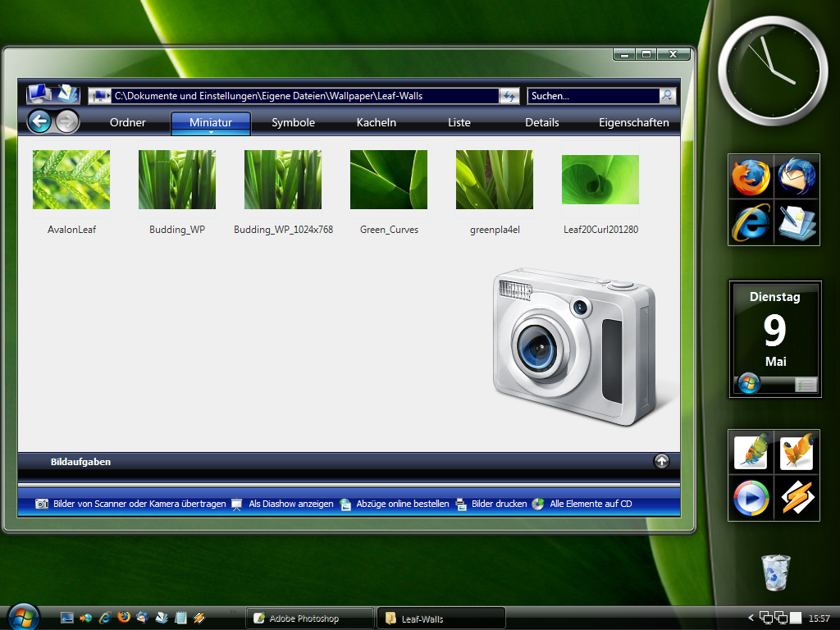The height and width of the screenshot is (630, 840).
Task: Select the Leaf20Curl201280 thumbnail
Action: (x=600, y=180)
